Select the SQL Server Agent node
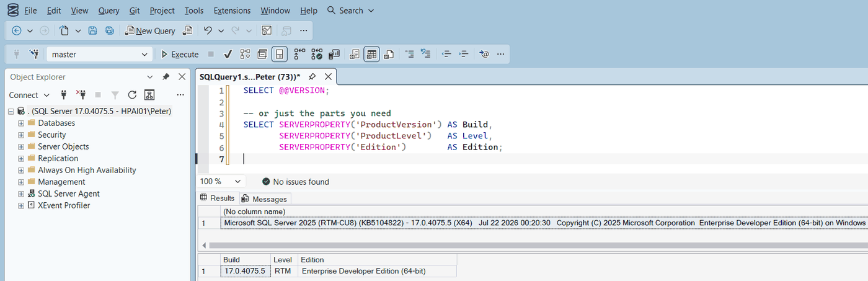 coord(68,194)
